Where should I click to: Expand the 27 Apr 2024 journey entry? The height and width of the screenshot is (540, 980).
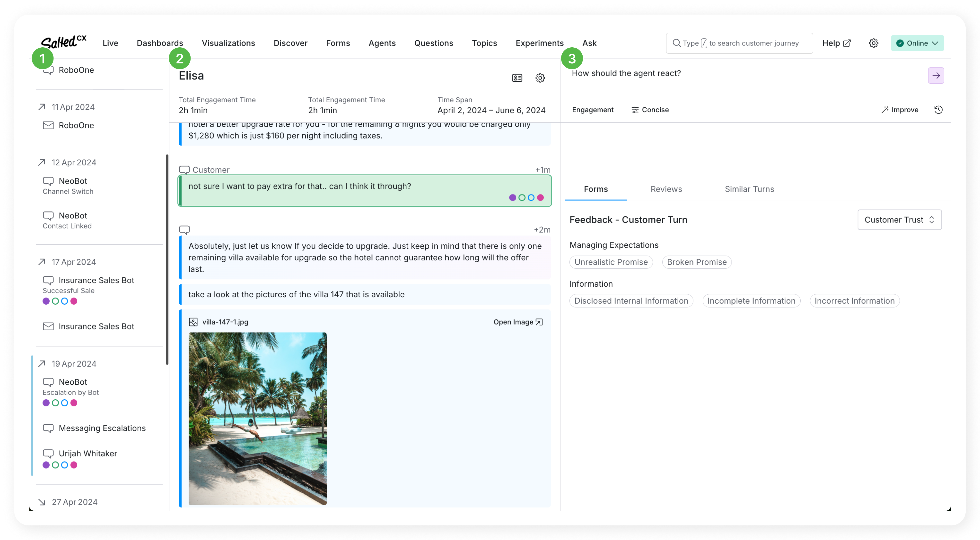[x=75, y=502]
